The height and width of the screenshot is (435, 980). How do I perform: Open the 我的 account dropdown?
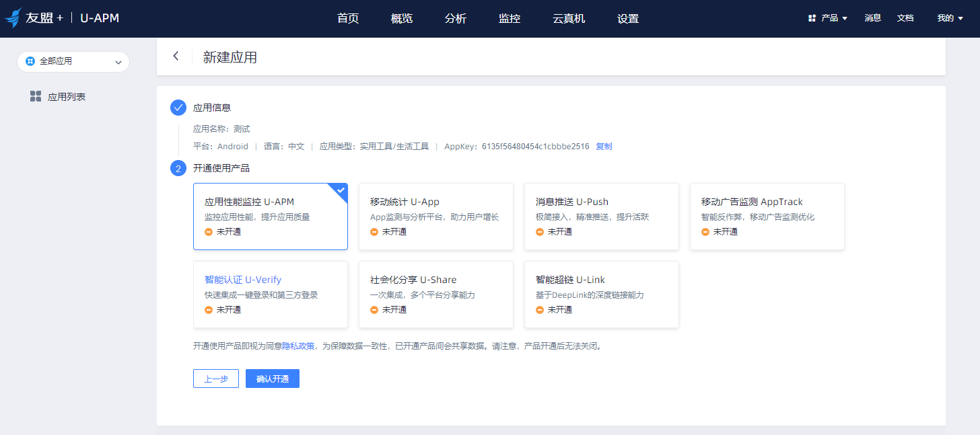coord(949,18)
